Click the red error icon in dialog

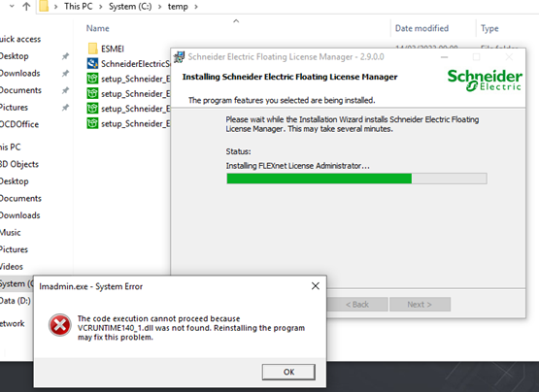pos(60,325)
